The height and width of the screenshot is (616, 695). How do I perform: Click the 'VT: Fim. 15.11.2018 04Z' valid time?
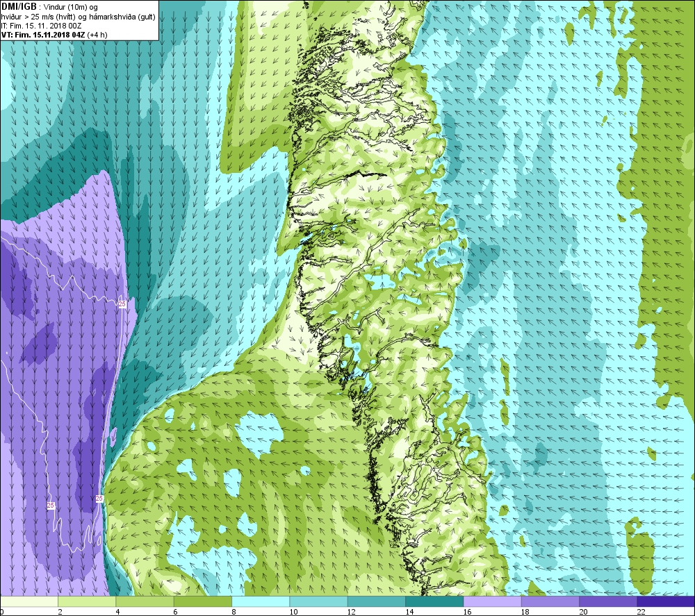43,35
